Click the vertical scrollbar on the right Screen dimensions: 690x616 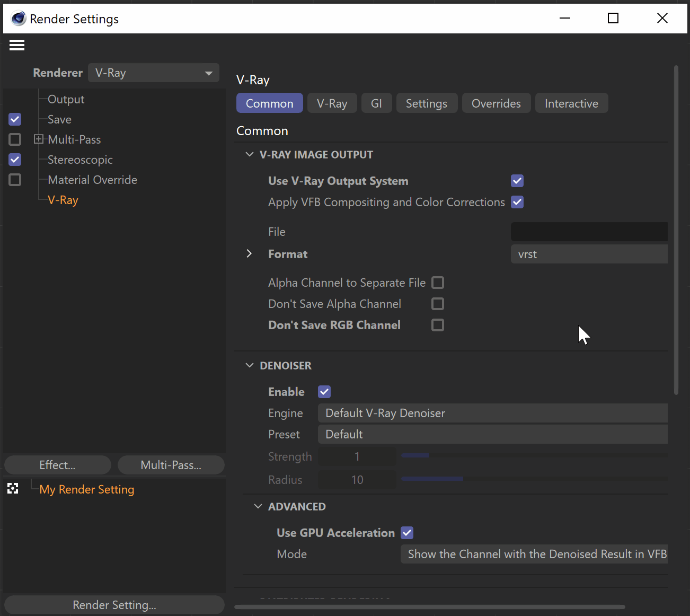pos(676,230)
